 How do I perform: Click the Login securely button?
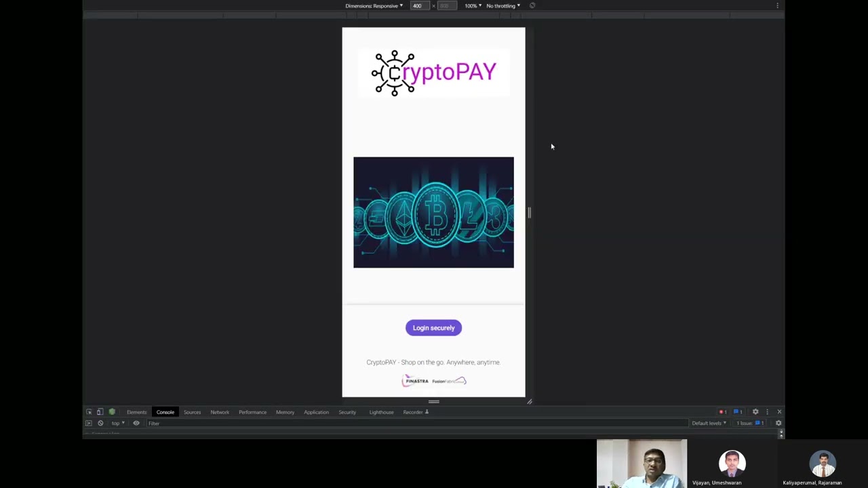[x=433, y=328]
